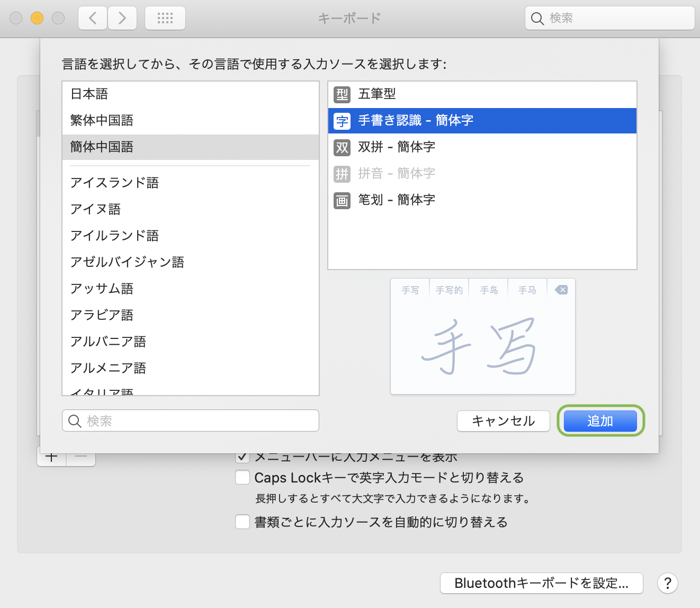The width and height of the screenshot is (700, 608).
Task: Select the 笔划 - 簡体字 input icon
Action: [x=342, y=201]
